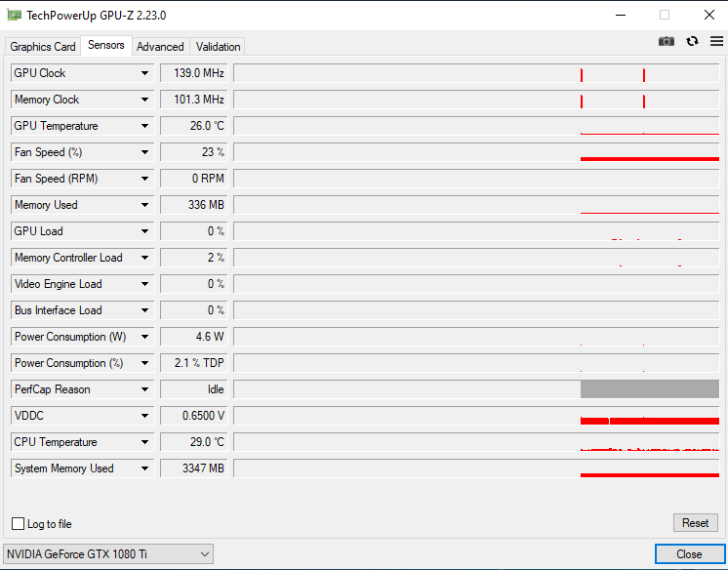This screenshot has width=728, height=570.
Task: Click the GPU Clock history graph
Action: pyautogui.click(x=476, y=73)
